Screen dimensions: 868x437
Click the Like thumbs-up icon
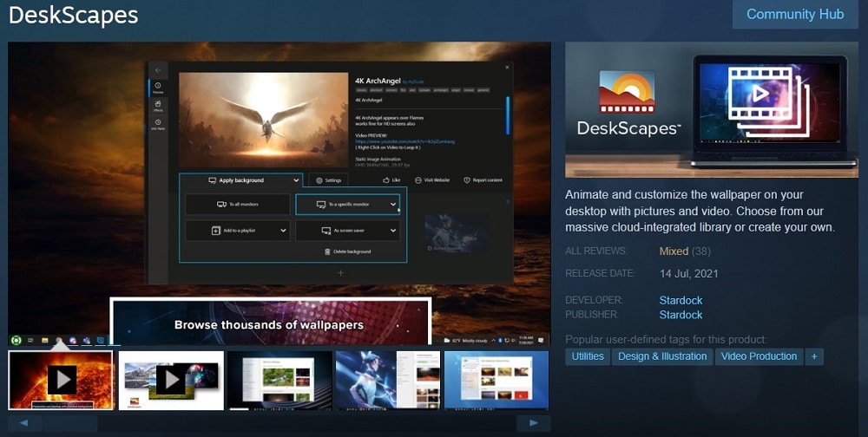[x=386, y=180]
